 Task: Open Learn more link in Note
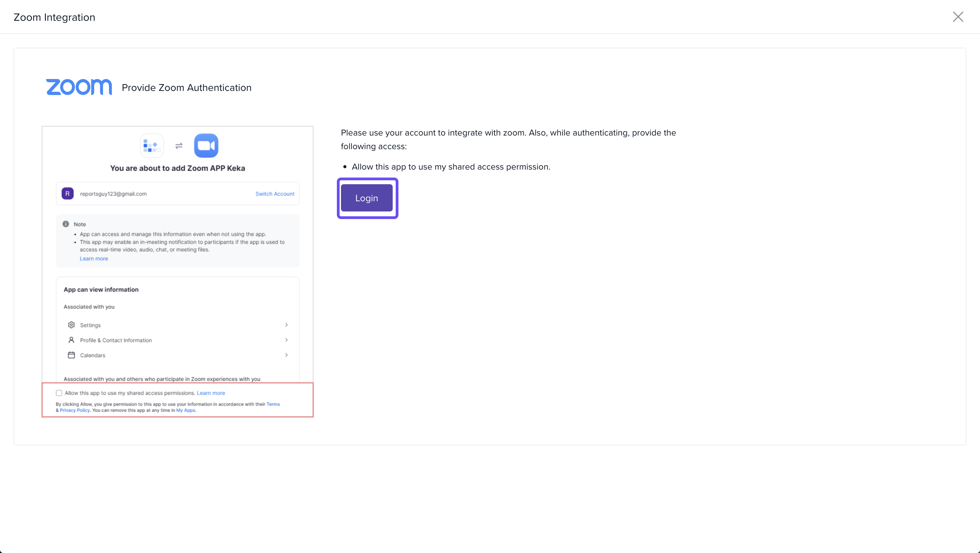94,258
